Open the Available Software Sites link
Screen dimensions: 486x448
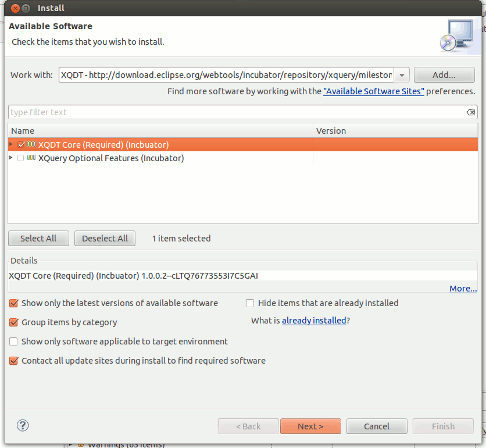point(374,91)
